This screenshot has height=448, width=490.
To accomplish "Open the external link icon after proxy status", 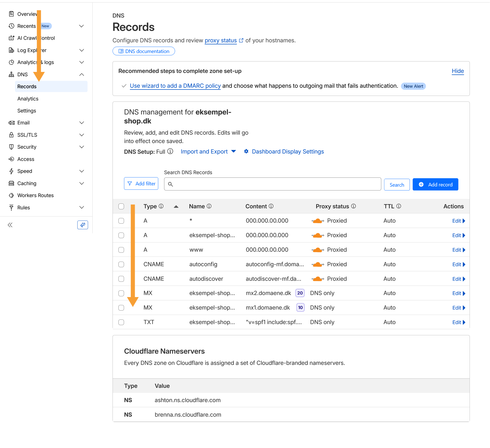I will tap(241, 40).
